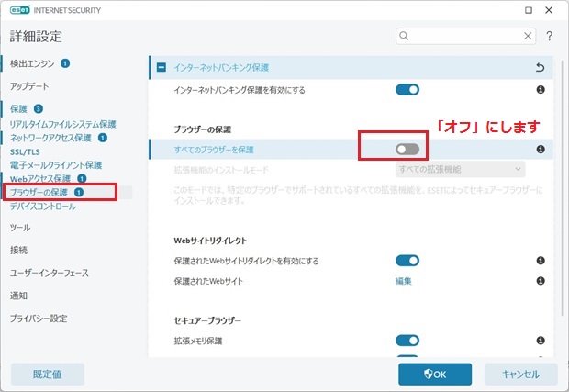This screenshot has width=569, height=392.
Task: Maximize the ESET window
Action: pos(529,10)
